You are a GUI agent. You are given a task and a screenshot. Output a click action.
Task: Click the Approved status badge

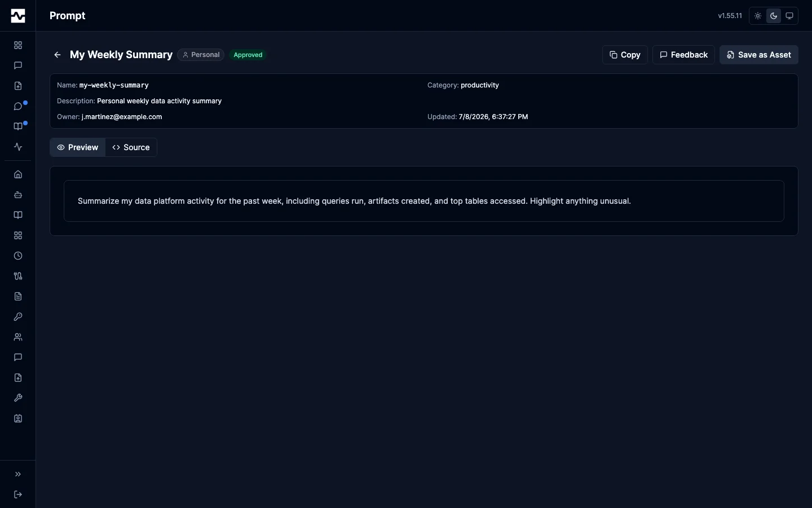click(x=248, y=55)
